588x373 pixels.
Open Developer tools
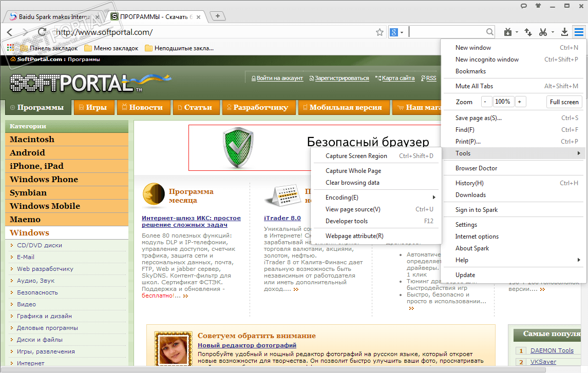376,221
